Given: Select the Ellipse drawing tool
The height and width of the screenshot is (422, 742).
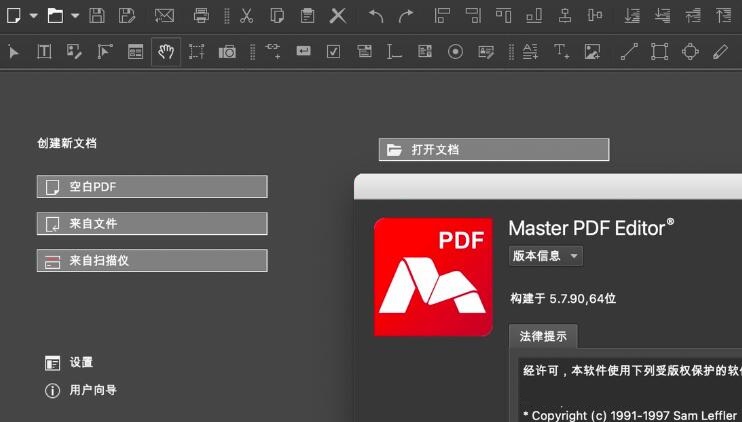Looking at the screenshot, I should coord(690,51).
